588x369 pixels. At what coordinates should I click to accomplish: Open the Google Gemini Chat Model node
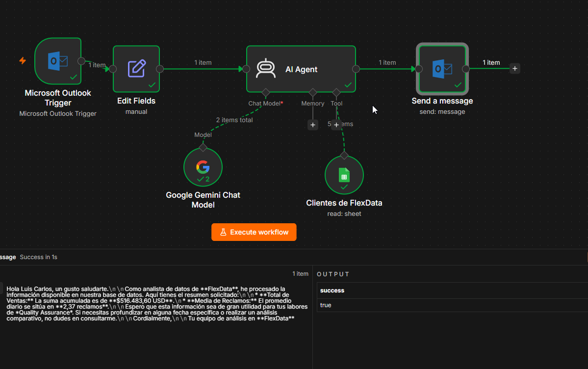click(203, 167)
